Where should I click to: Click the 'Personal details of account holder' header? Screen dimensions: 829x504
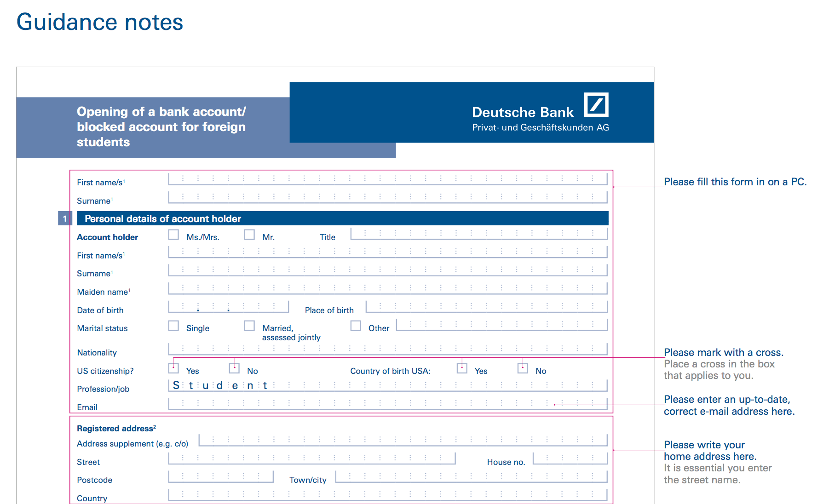(x=343, y=218)
